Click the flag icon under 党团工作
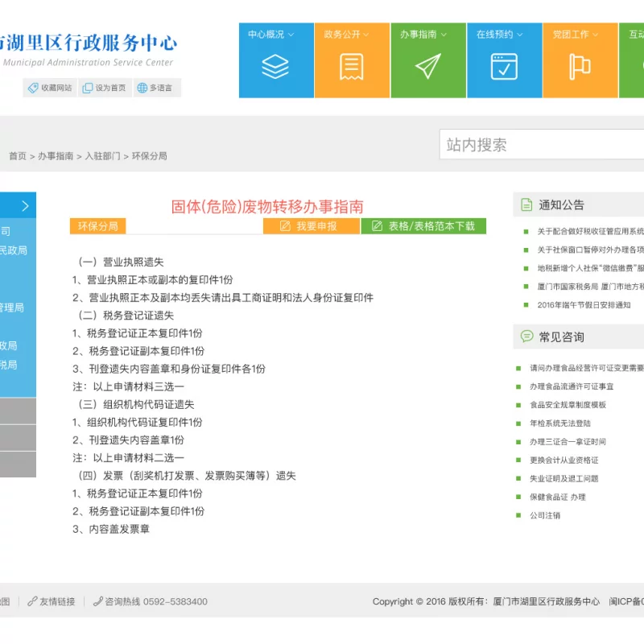 click(x=580, y=67)
